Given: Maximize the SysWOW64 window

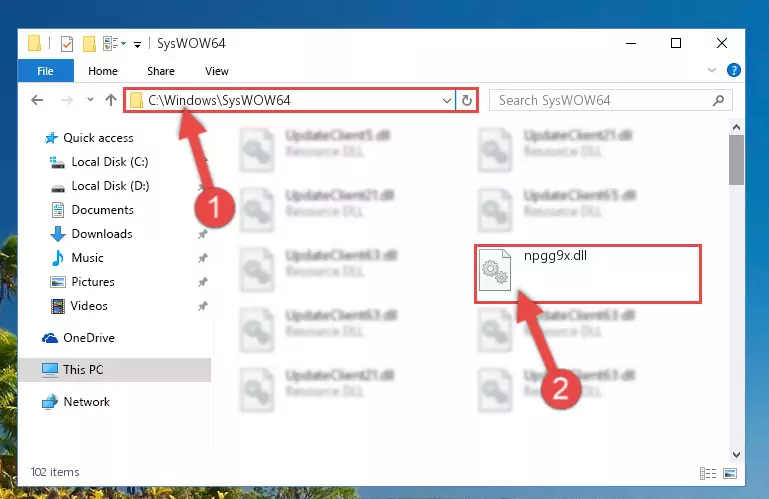Looking at the screenshot, I should (676, 43).
